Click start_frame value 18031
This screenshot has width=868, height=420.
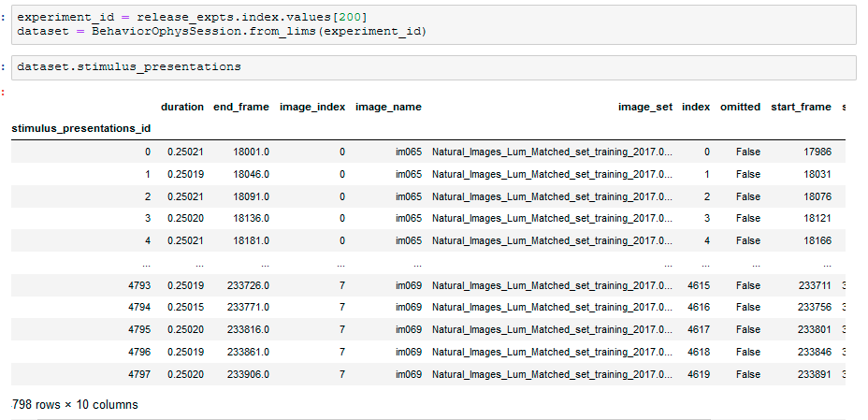click(817, 174)
